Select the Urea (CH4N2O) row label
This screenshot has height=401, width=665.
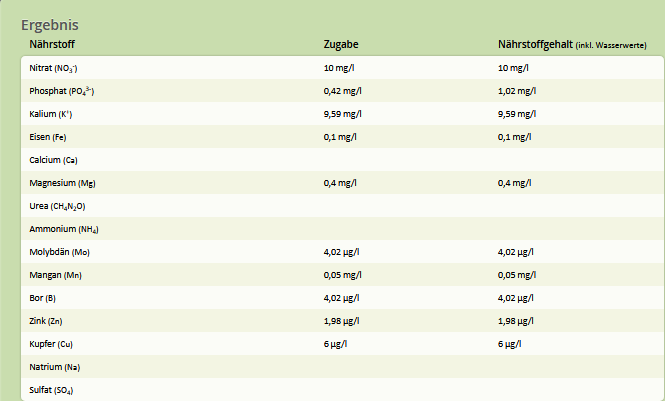click(x=57, y=206)
